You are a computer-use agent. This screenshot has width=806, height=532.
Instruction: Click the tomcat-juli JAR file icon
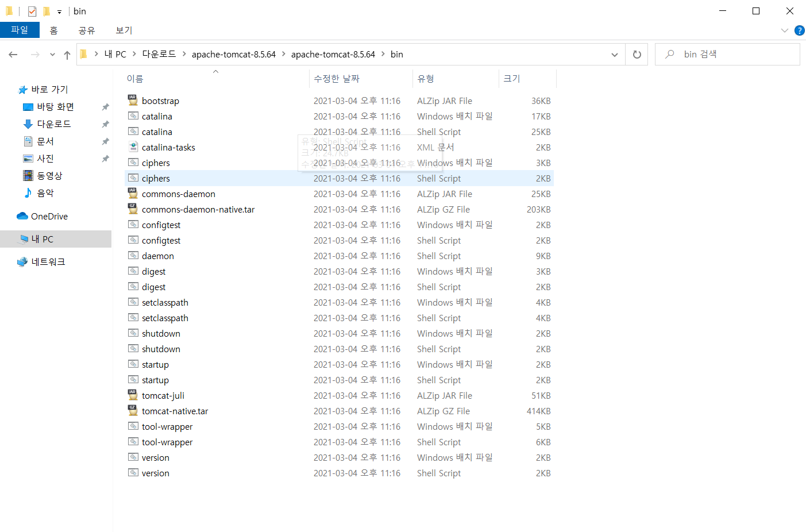pyautogui.click(x=133, y=395)
